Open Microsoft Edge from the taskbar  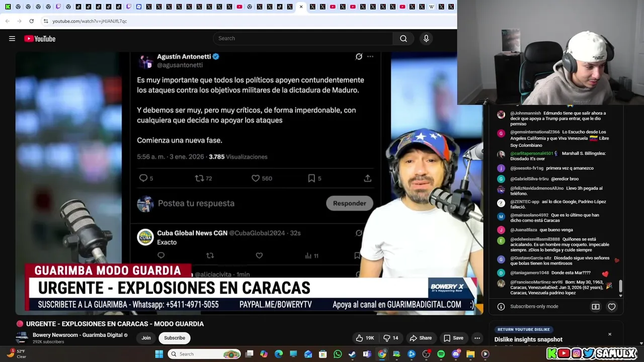click(279, 354)
